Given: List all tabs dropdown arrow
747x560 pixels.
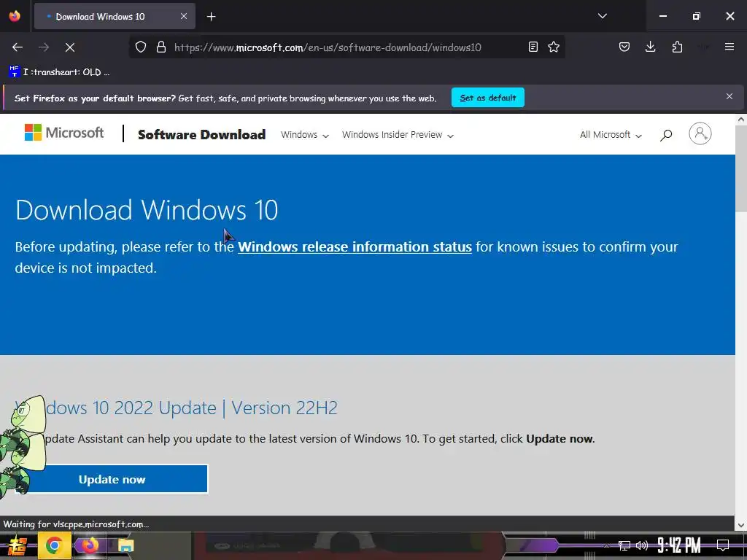Looking at the screenshot, I should pyautogui.click(x=602, y=16).
